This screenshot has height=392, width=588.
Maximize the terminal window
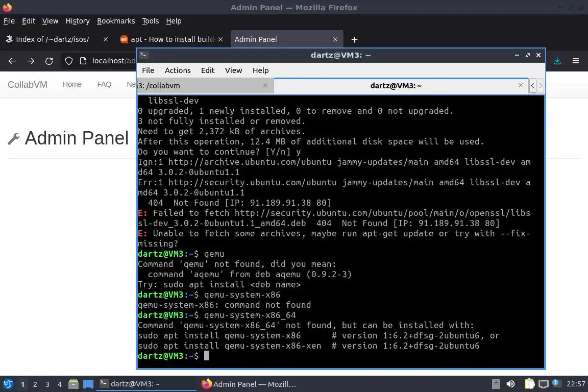528,55
